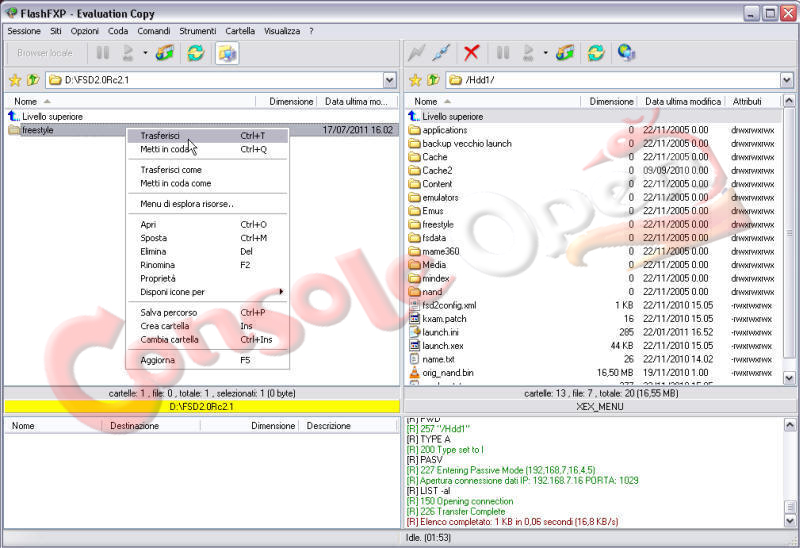Click the log panel scroll up arrow
The height and width of the screenshot is (548, 800).
pyautogui.click(x=789, y=424)
